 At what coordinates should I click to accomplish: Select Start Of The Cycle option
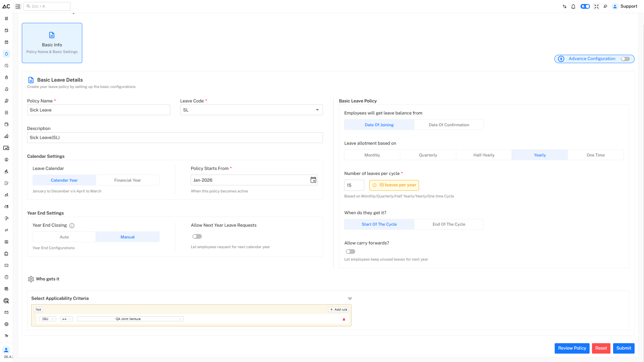click(x=379, y=224)
